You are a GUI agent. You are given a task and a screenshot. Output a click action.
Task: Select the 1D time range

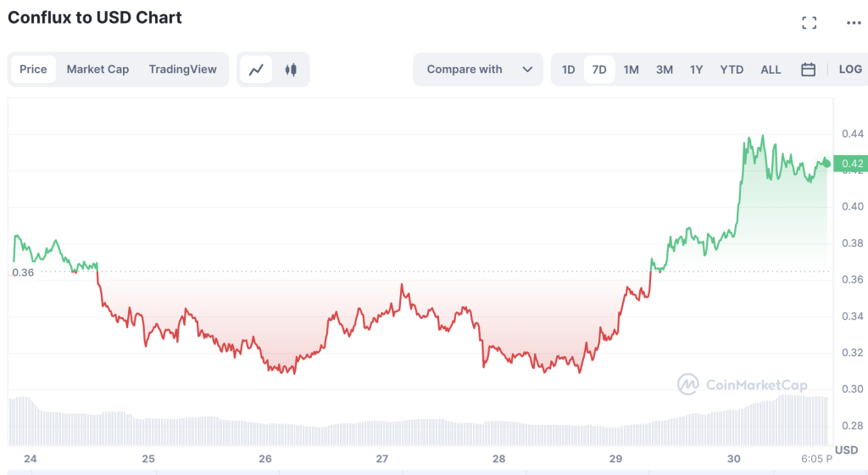click(x=568, y=70)
